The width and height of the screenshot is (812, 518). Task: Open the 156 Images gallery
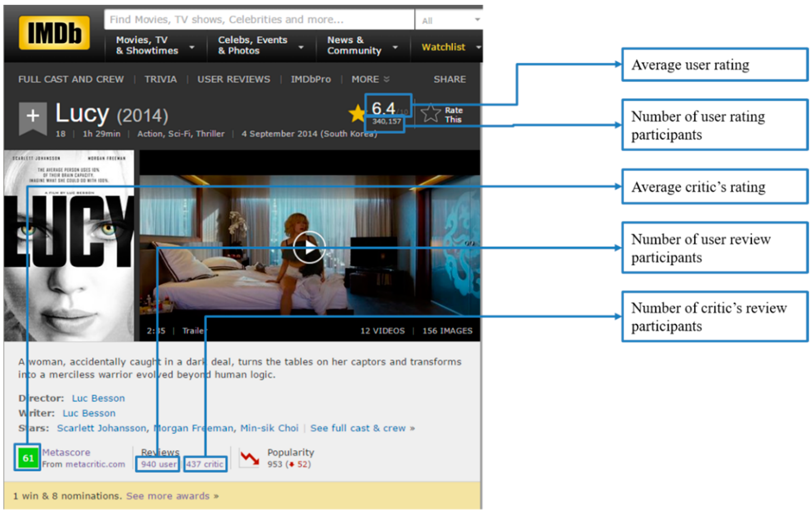(447, 331)
